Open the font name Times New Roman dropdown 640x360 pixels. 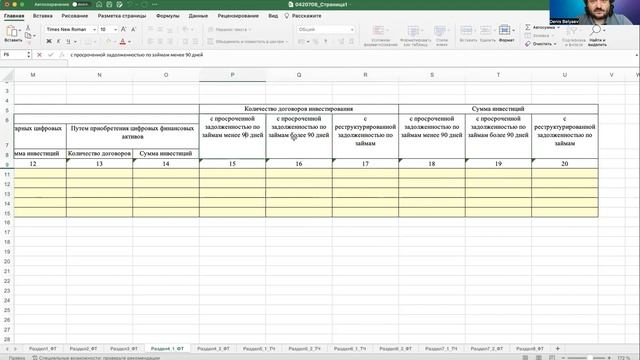tap(94, 29)
